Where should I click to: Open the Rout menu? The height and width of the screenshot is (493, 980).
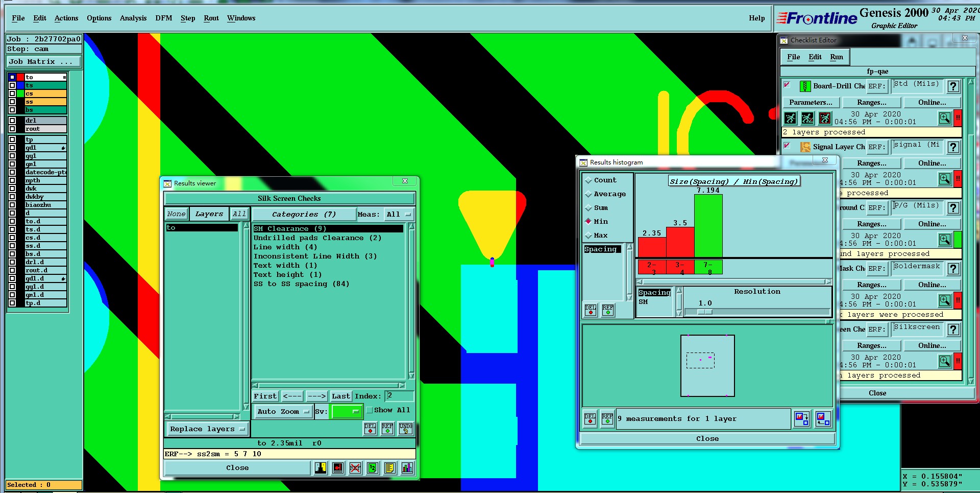coord(211,18)
